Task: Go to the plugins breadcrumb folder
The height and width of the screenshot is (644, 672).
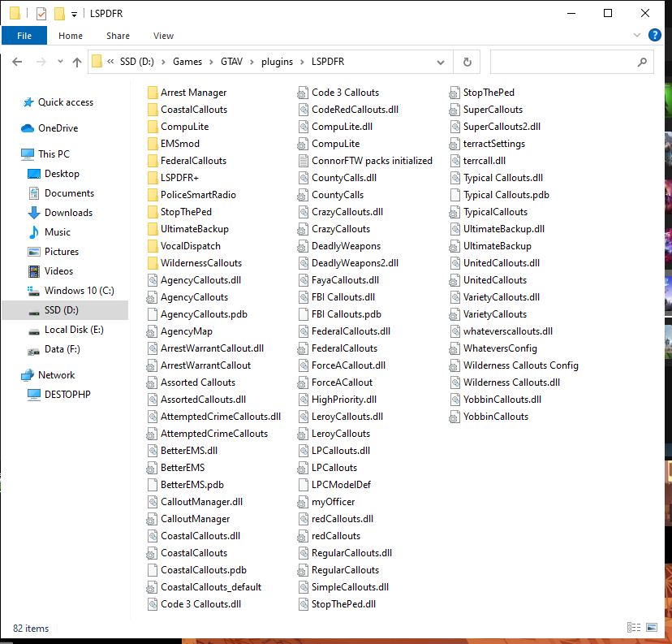Action: [x=277, y=62]
